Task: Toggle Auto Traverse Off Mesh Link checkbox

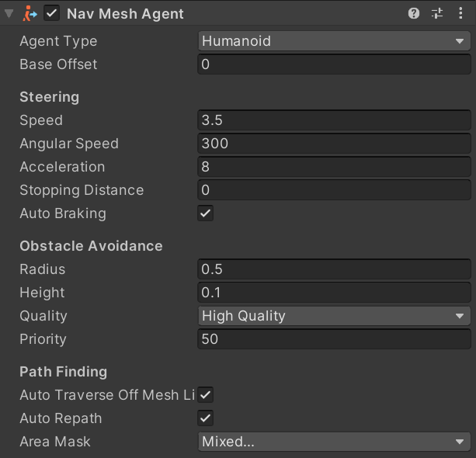Action: [206, 395]
